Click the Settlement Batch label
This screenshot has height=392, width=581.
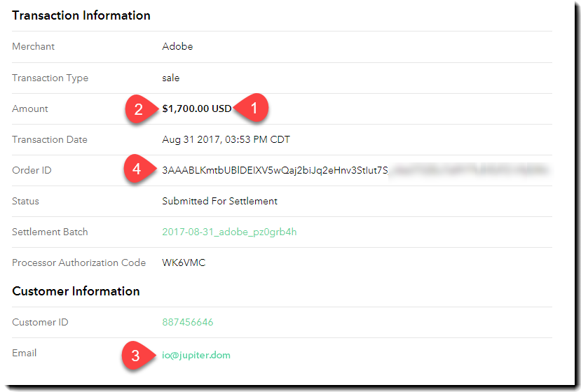click(50, 232)
